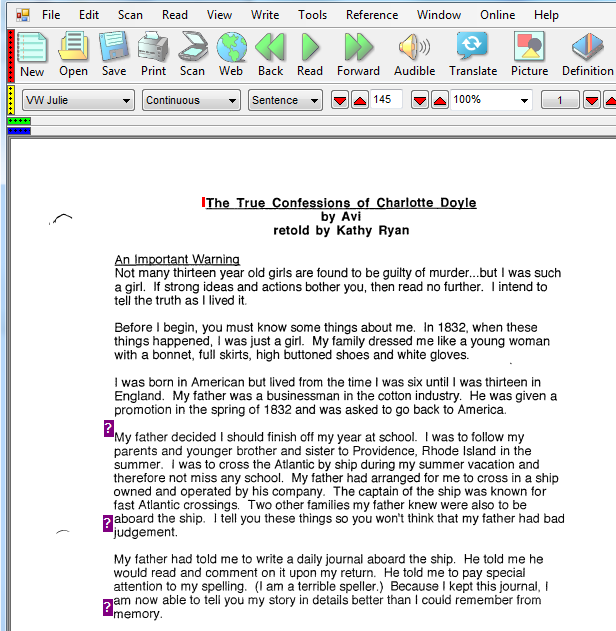Open the VW Julie voice dropdown
The height and width of the screenshot is (631, 616).
pyautogui.click(x=78, y=100)
